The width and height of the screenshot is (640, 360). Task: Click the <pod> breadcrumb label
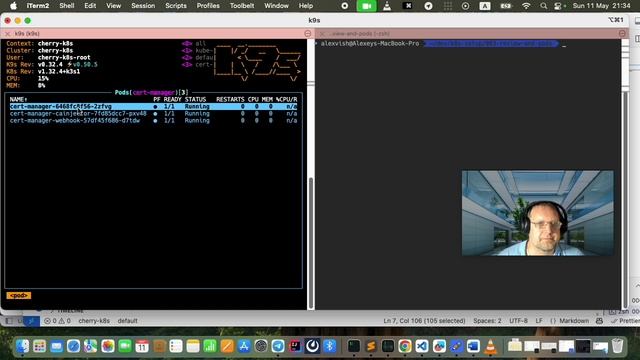click(18, 295)
